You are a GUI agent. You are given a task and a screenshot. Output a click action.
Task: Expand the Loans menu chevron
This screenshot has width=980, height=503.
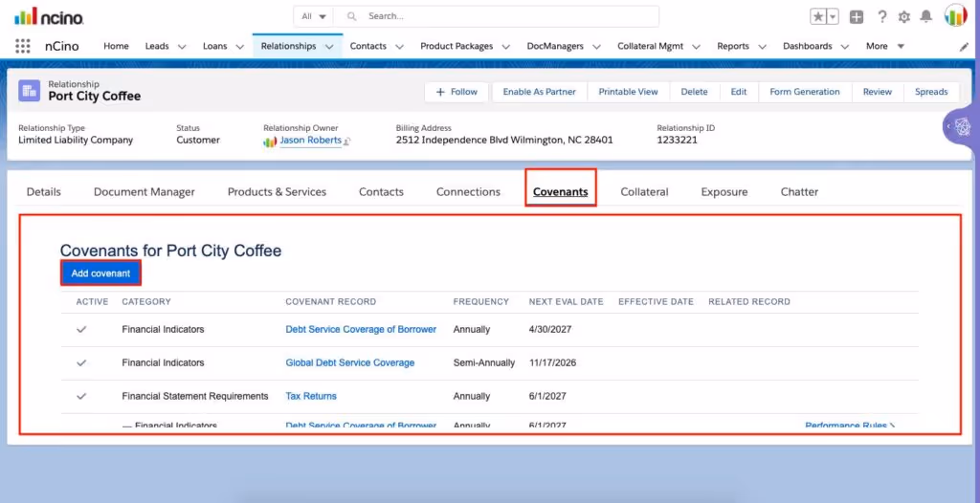(239, 46)
